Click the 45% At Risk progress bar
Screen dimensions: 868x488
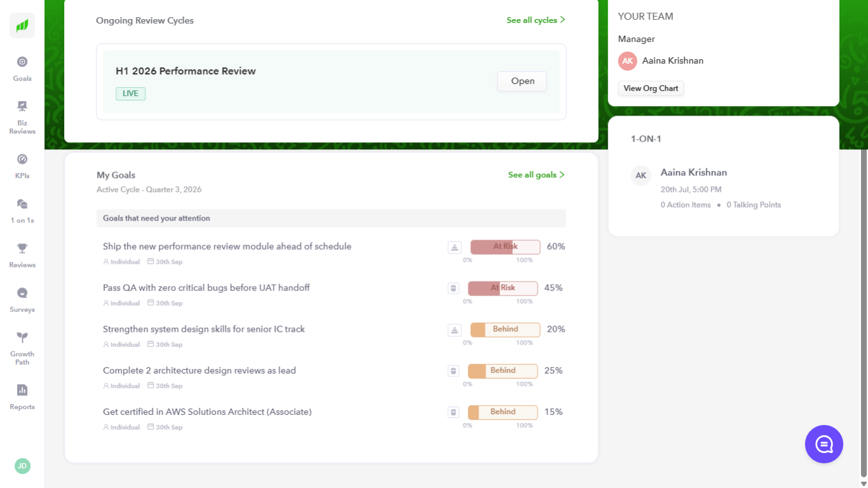click(x=503, y=288)
